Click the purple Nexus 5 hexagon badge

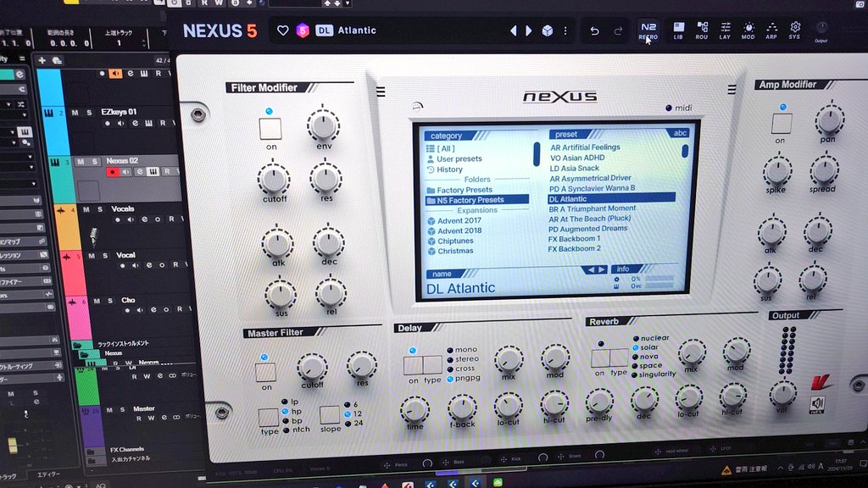click(303, 30)
